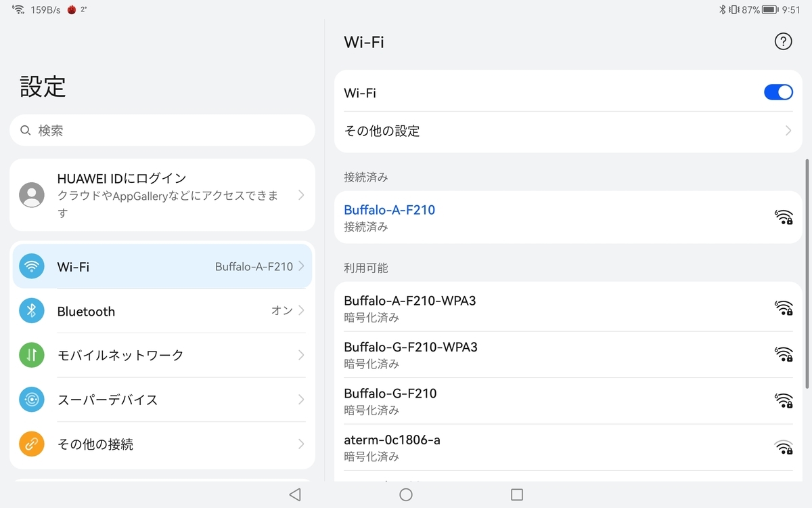The width and height of the screenshot is (812, 508).
Task: Click chevron next to Buffalo-A-F210 in sidebar
Action: [301, 266]
